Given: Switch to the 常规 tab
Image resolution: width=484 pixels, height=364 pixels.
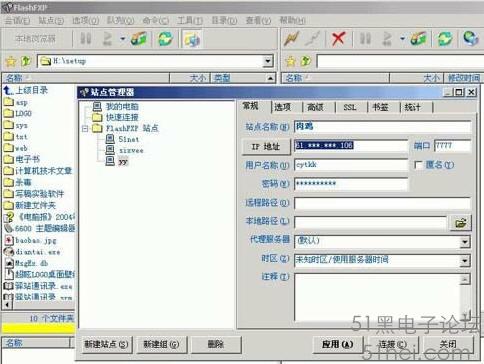Looking at the screenshot, I should tap(251, 106).
